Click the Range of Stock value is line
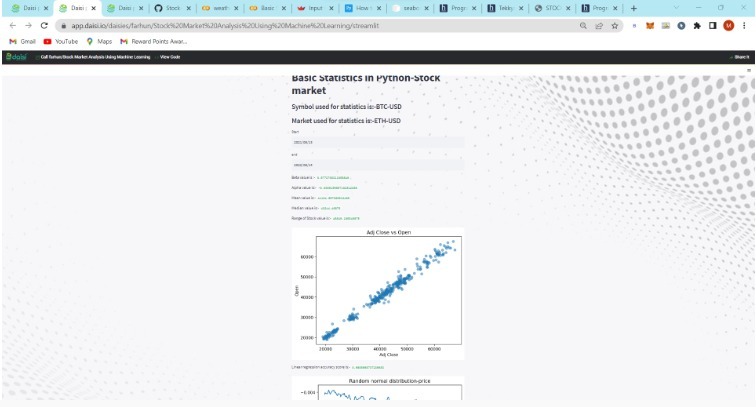 click(x=325, y=218)
